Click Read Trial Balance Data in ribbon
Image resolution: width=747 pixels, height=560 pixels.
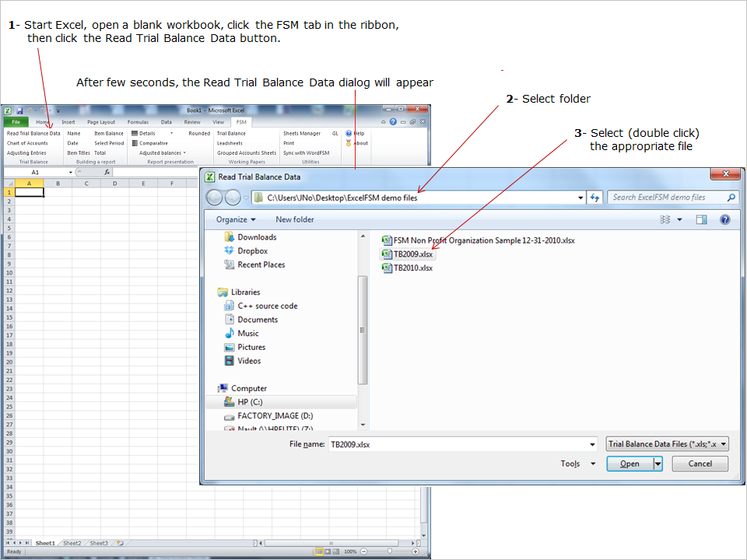(x=33, y=133)
